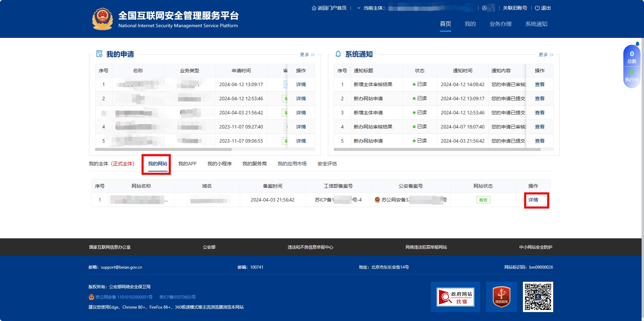644x321 pixels.
Task: Click the national police emblem logo
Action: [103, 19]
